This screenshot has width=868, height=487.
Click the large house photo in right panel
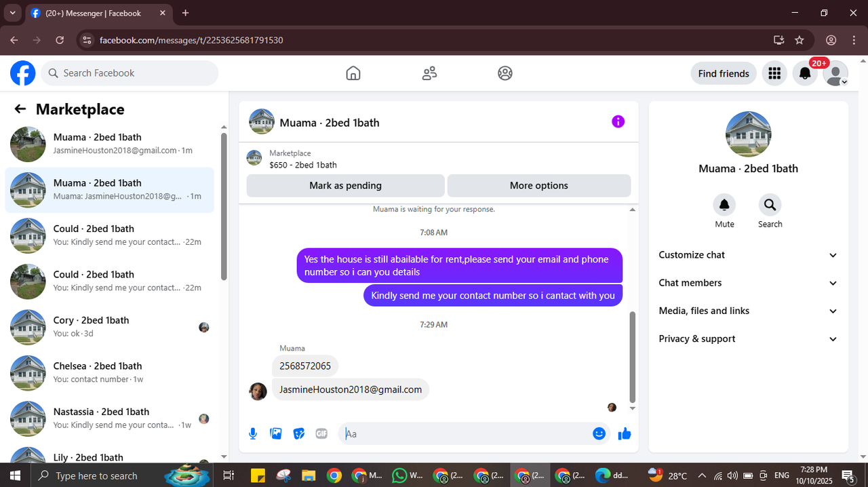point(748,134)
